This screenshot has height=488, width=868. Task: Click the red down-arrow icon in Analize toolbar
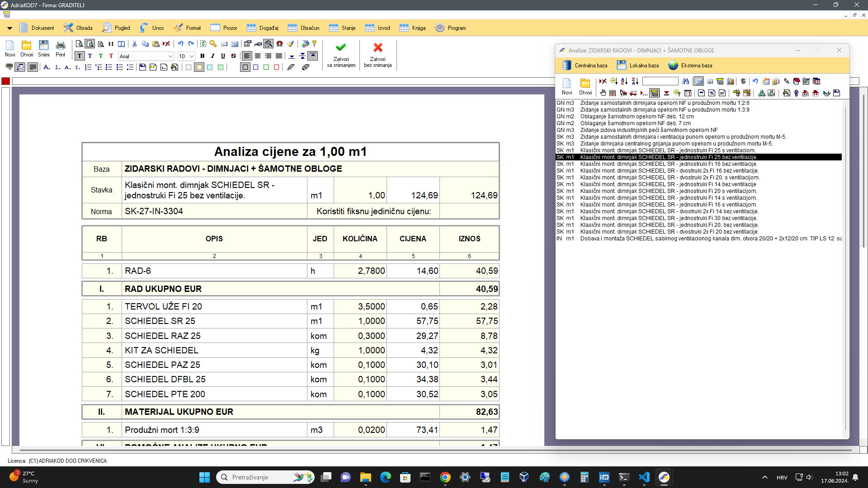pos(666,93)
